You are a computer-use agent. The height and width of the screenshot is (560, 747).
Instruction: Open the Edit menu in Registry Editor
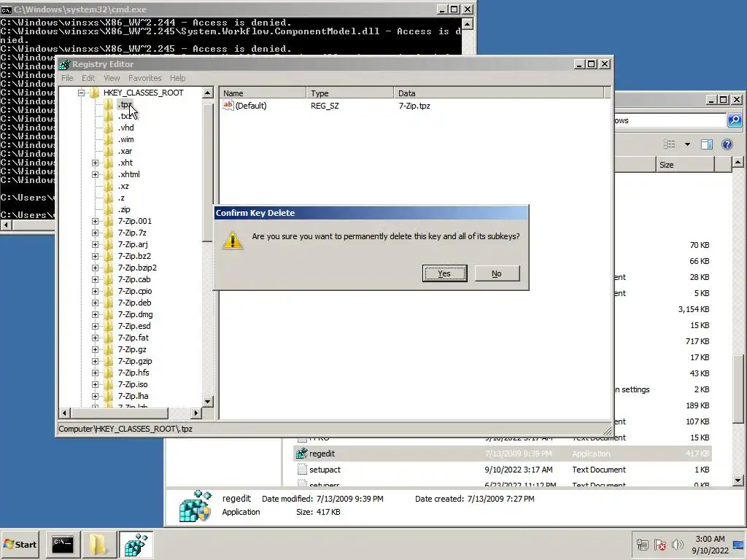point(88,78)
